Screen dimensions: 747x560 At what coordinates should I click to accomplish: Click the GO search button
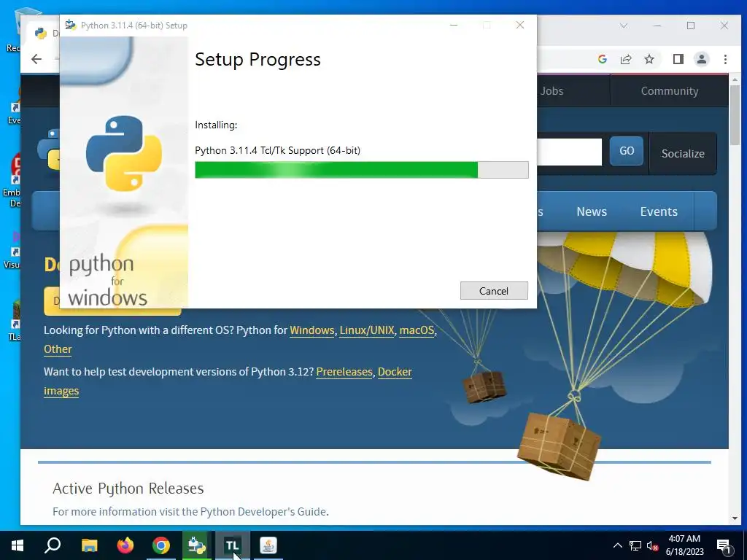(x=627, y=151)
